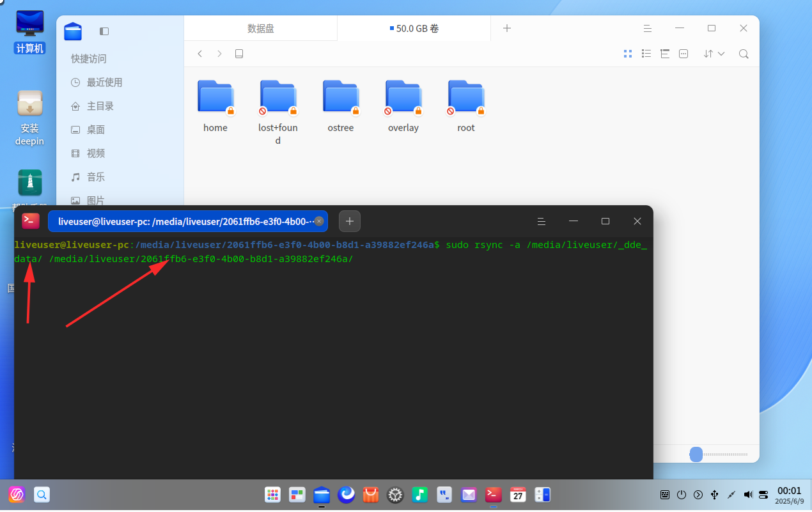Select the home folder
Viewport: 812px width, 512px height.
tap(215, 106)
